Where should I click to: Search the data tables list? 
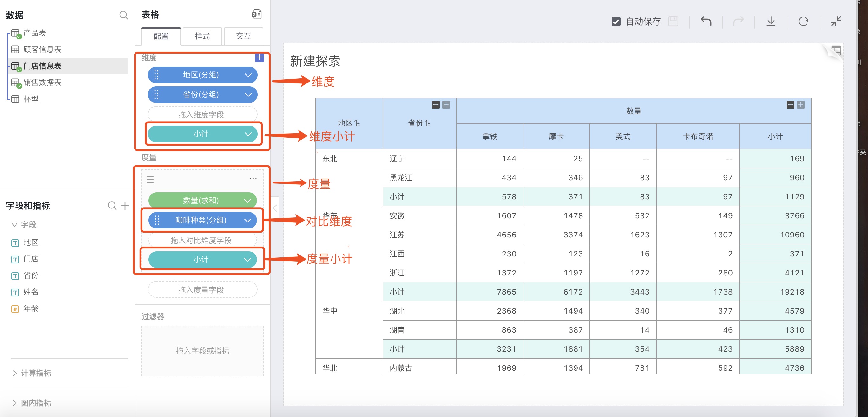(124, 15)
